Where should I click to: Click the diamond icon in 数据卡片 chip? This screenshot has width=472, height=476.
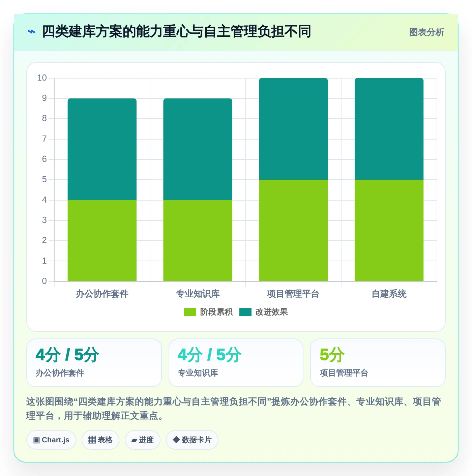(176, 440)
